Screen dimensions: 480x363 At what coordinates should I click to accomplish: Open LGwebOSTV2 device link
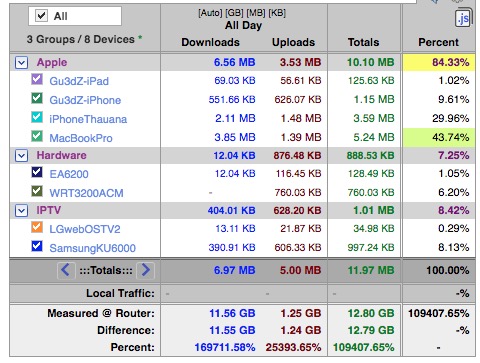[85, 229]
